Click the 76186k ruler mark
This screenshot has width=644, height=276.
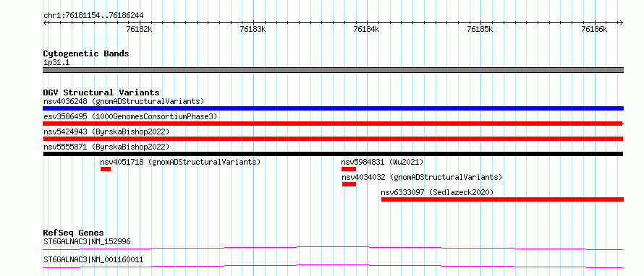tap(594, 29)
